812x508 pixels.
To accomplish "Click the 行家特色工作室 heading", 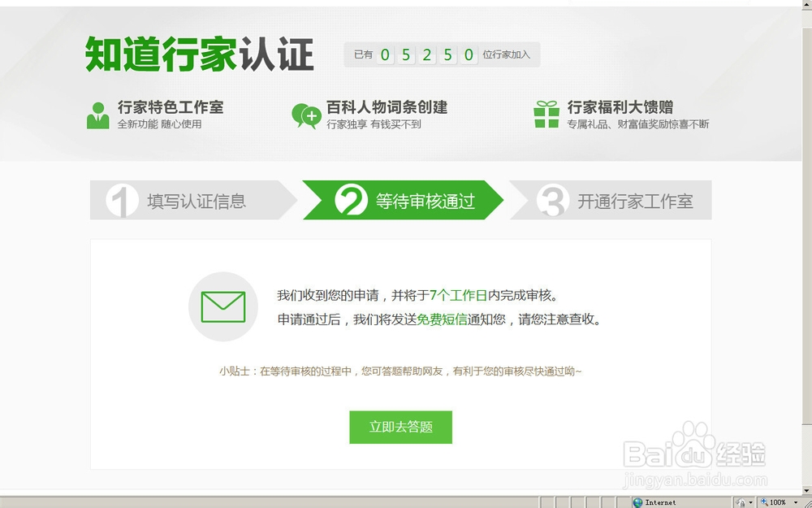I will click(171, 107).
